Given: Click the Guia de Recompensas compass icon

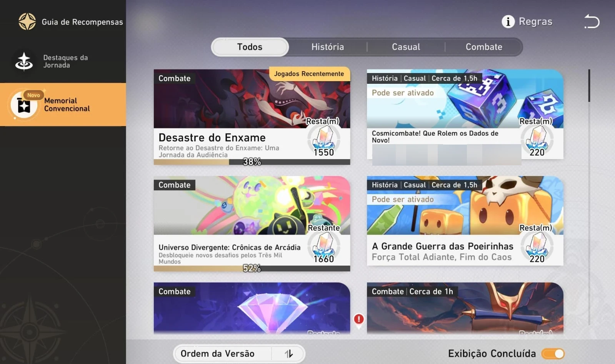Looking at the screenshot, I should point(27,22).
